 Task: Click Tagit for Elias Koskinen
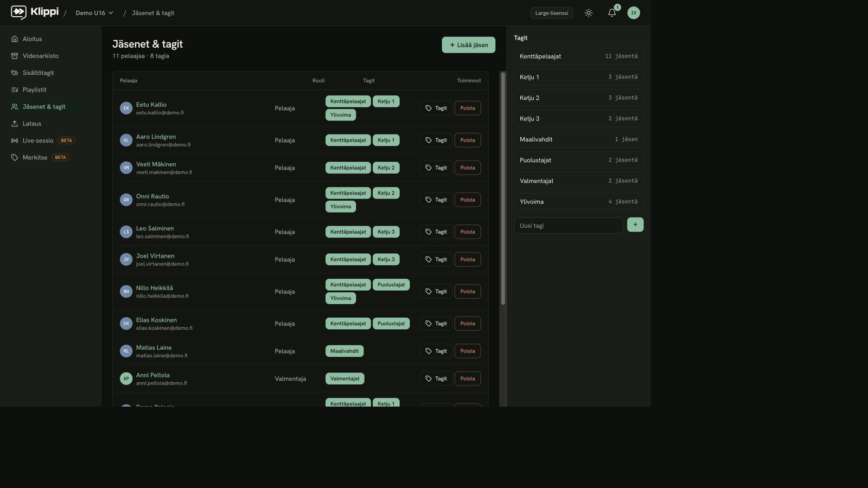tap(436, 323)
